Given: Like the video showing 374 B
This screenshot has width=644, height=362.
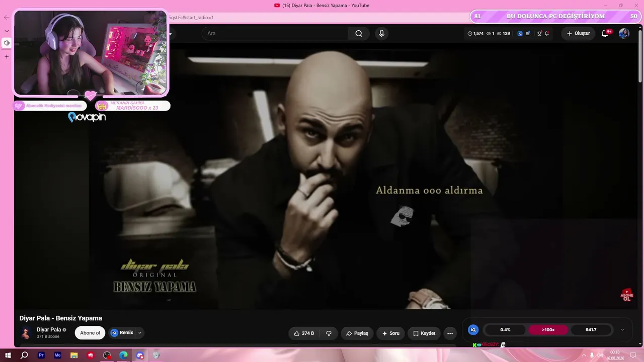Looking at the screenshot, I should tap(304, 333).
